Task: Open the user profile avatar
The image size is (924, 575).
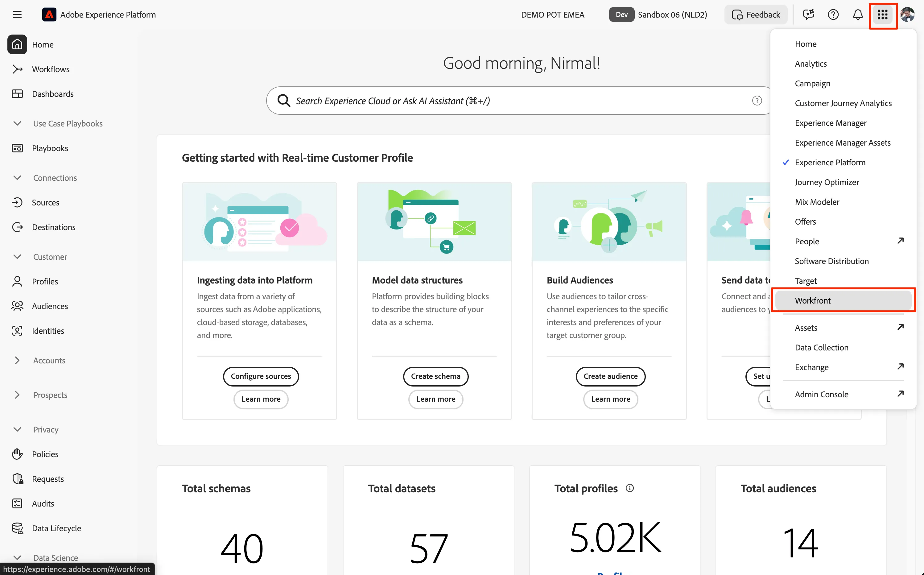Action: 907,14
